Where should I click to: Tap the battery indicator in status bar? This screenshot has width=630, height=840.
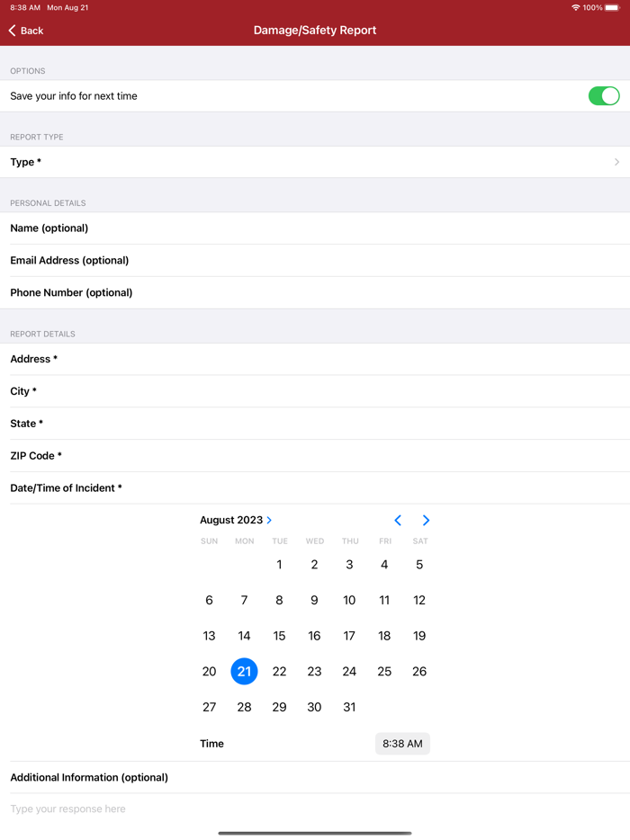tap(612, 7)
